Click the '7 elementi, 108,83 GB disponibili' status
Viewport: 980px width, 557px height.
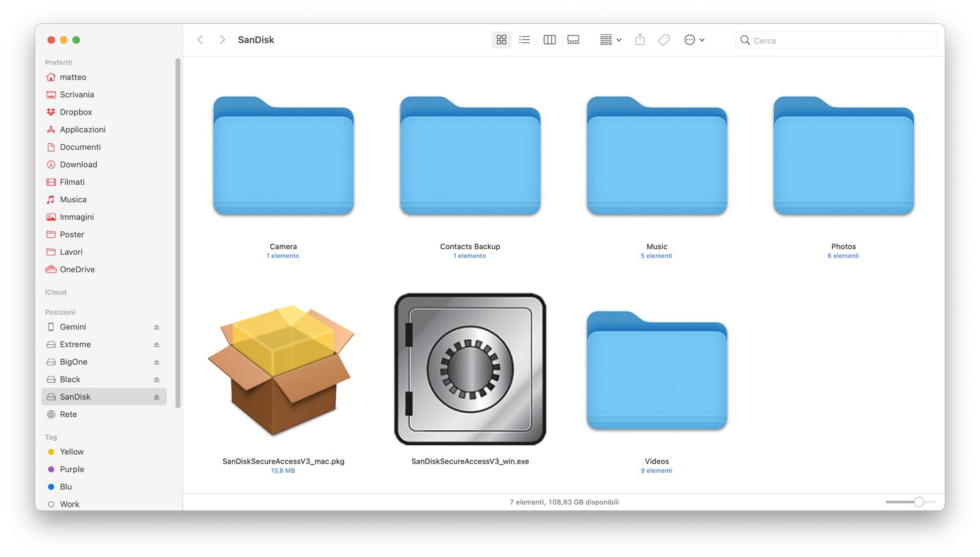(564, 502)
